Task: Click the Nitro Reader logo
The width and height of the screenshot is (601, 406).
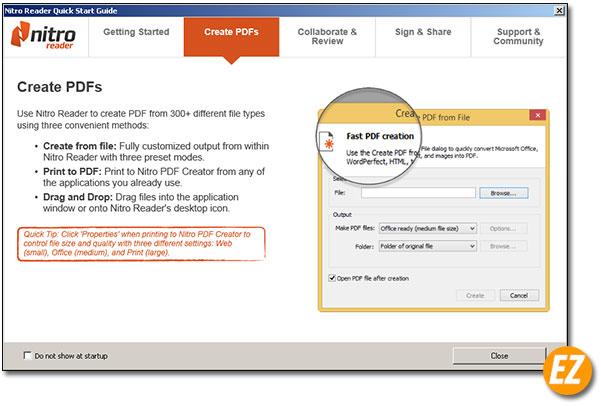Action: click(43, 35)
